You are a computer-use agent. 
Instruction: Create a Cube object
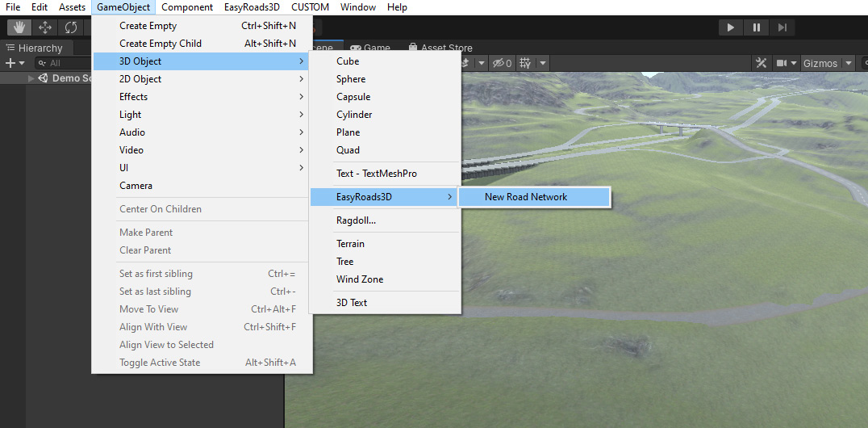[x=385, y=61]
